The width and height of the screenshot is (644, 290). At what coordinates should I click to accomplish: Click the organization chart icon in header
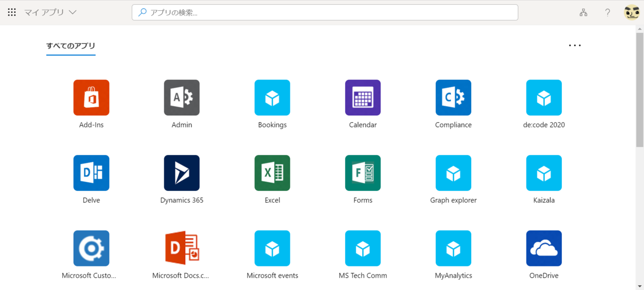click(583, 12)
